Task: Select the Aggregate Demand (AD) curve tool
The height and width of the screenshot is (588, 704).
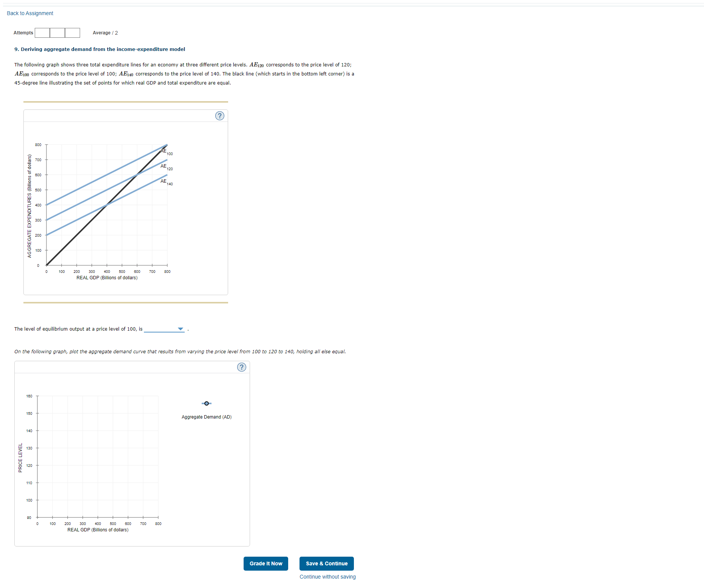Action: pos(206,403)
